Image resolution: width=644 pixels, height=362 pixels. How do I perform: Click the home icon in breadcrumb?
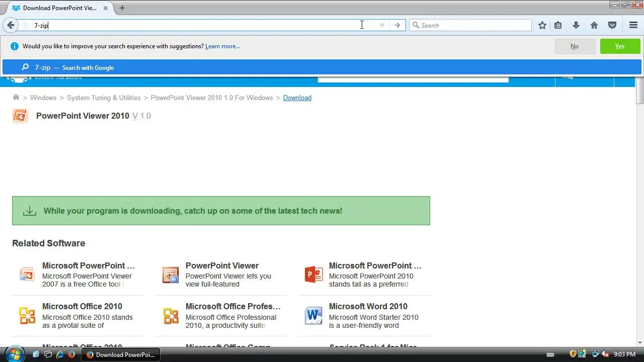[x=16, y=98]
